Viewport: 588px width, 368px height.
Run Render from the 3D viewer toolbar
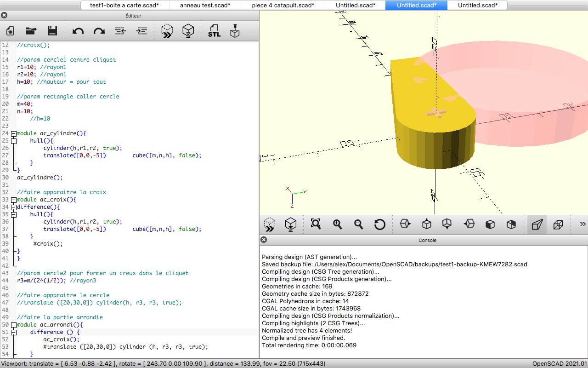(290, 224)
